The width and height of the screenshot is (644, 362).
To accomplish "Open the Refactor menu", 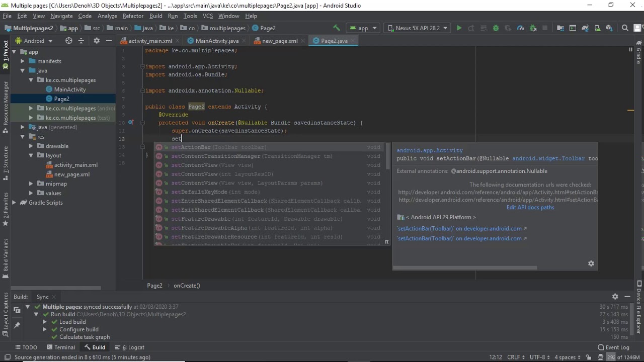I will [x=133, y=16].
